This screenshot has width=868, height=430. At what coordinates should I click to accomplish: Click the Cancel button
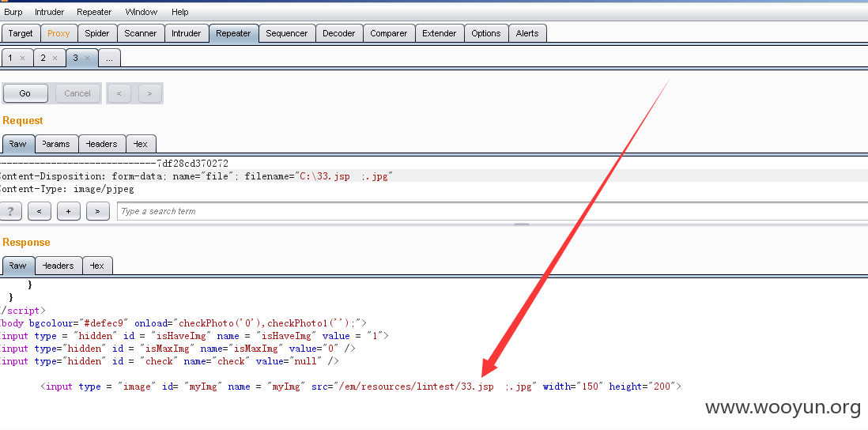(77, 93)
